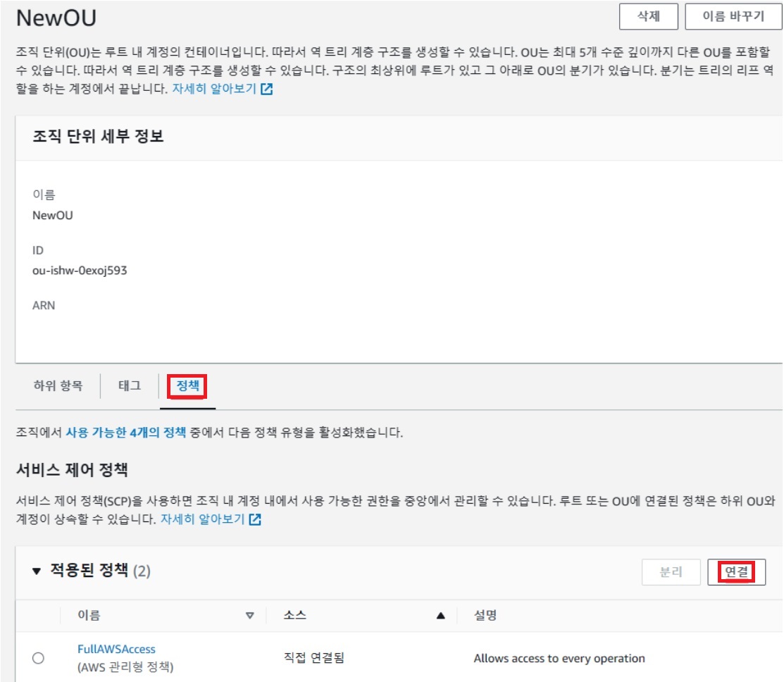
Task: Click the disabled 분리 button
Action: coord(671,571)
